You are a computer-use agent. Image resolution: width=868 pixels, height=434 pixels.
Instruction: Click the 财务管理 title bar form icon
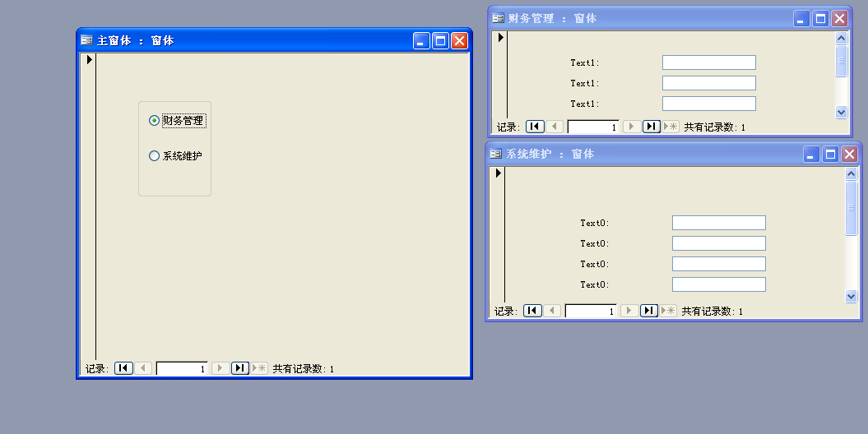pos(498,18)
